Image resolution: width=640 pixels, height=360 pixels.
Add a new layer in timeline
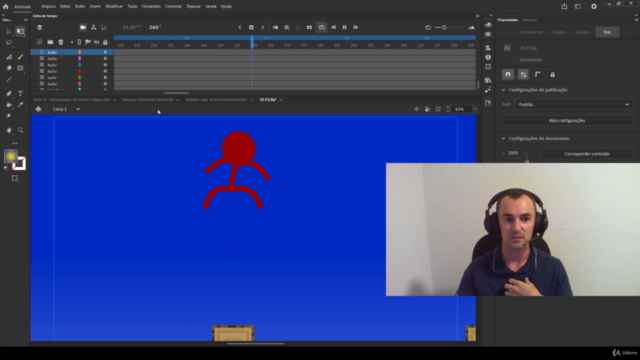[39, 42]
